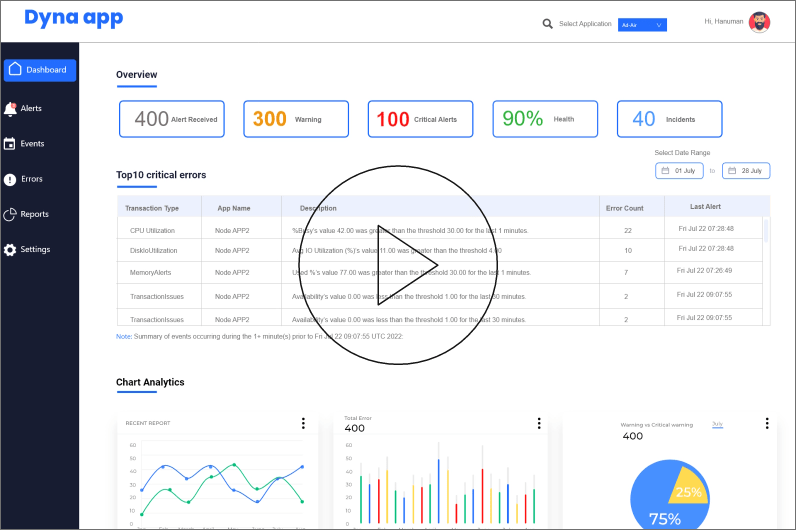Image resolution: width=796 pixels, height=530 pixels.
Task: Click the Overview section heading
Action: coord(137,75)
